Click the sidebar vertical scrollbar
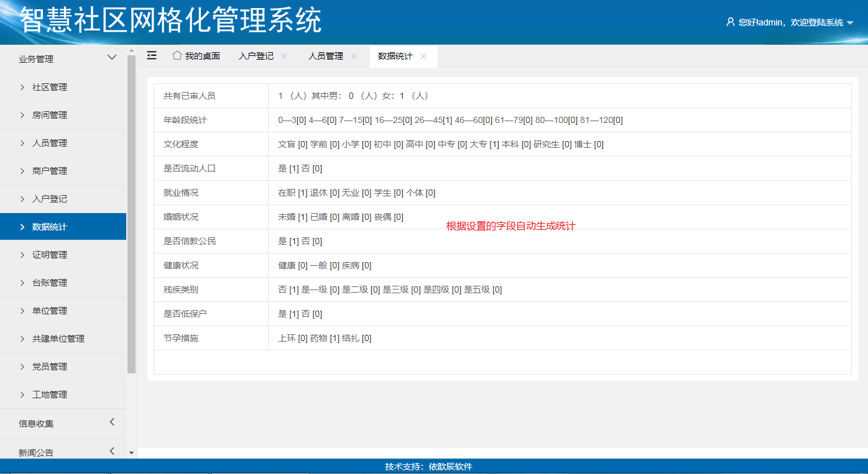The width and height of the screenshot is (868, 474). (131, 211)
